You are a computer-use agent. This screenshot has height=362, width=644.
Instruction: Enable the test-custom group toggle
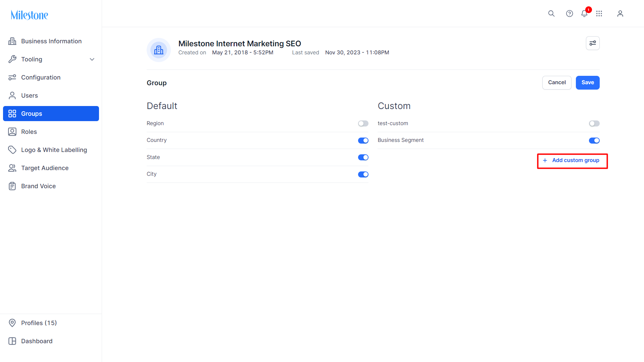pyautogui.click(x=594, y=123)
